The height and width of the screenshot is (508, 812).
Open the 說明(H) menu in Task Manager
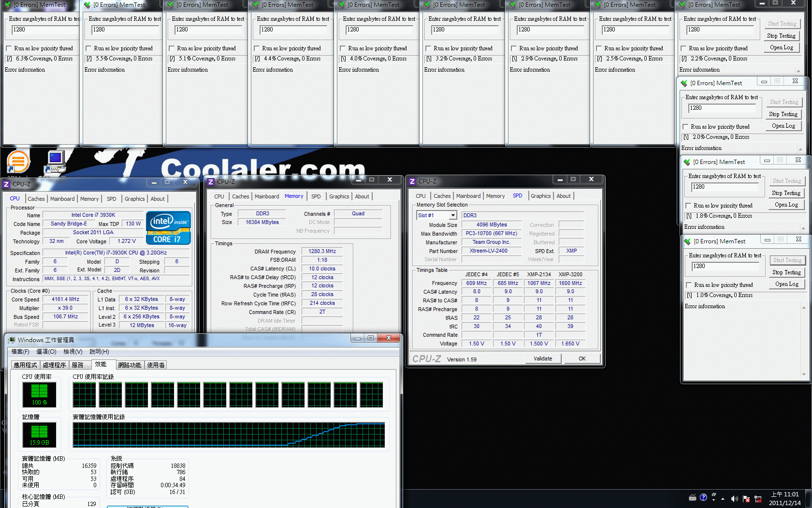coord(99,352)
